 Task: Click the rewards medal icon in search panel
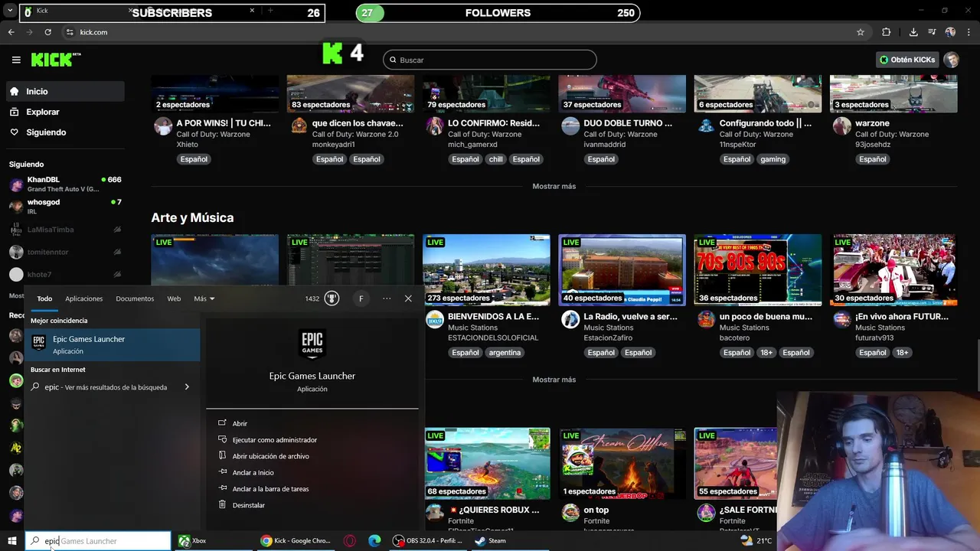click(x=332, y=298)
